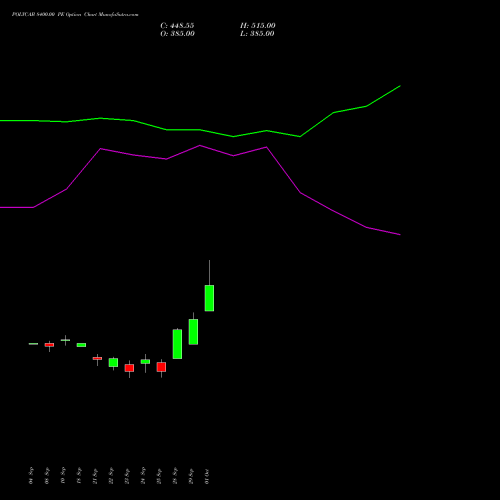Click the green 22 Sep candlestick

coord(113,362)
